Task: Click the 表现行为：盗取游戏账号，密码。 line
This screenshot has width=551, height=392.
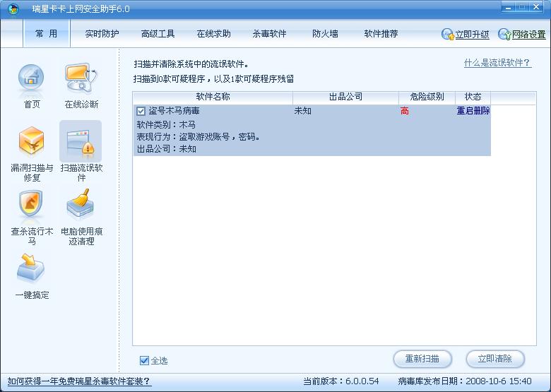Action: click(x=199, y=136)
